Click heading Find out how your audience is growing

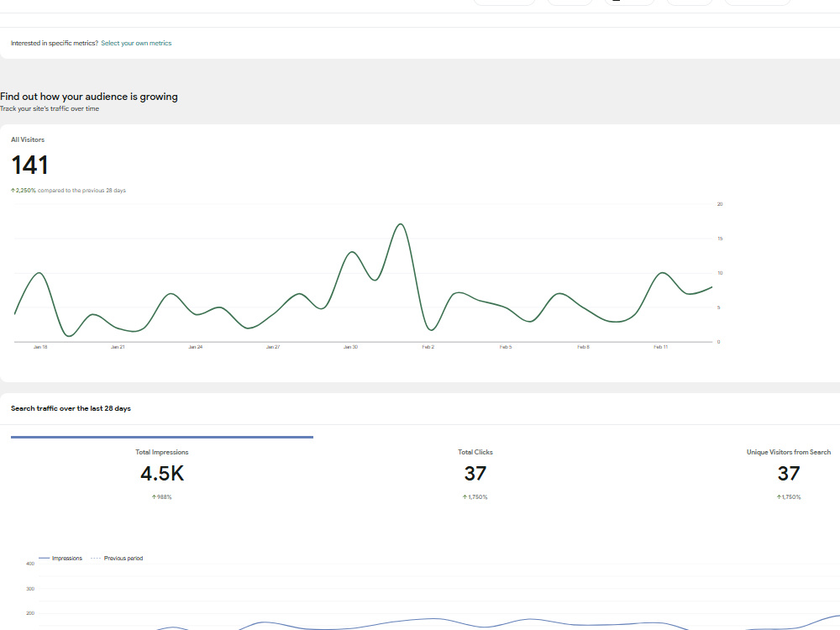[89, 97]
